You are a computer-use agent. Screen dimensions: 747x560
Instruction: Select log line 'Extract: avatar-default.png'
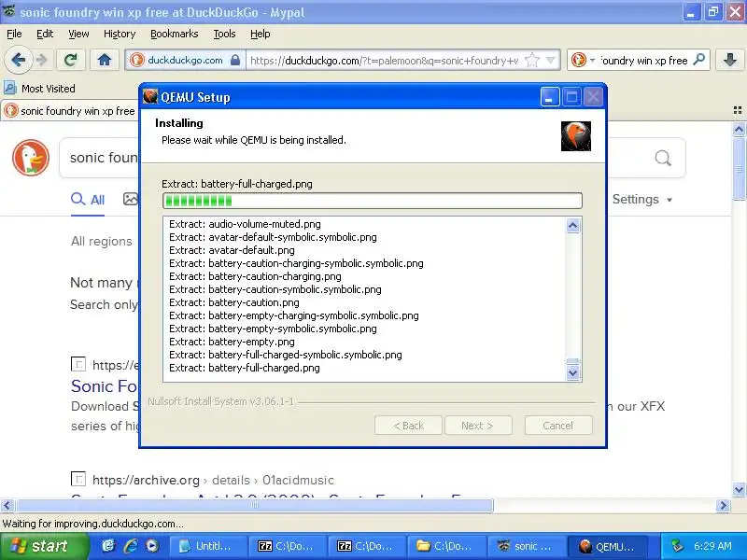pos(232,250)
